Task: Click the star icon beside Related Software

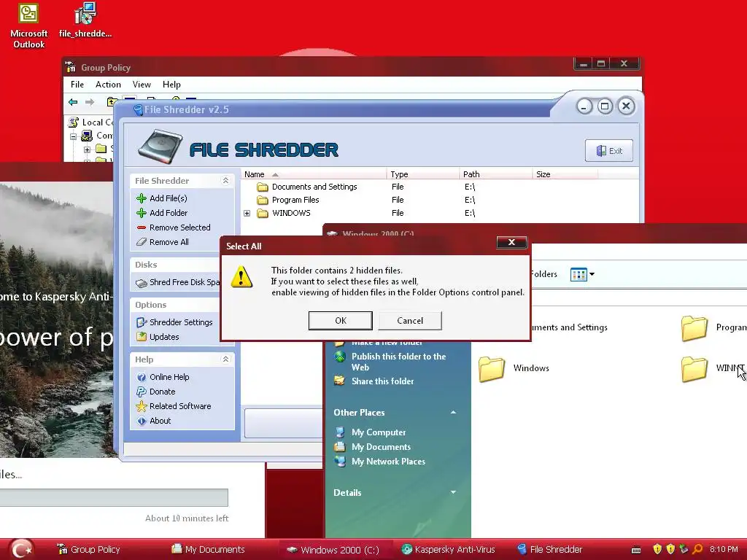Action: tap(142, 406)
